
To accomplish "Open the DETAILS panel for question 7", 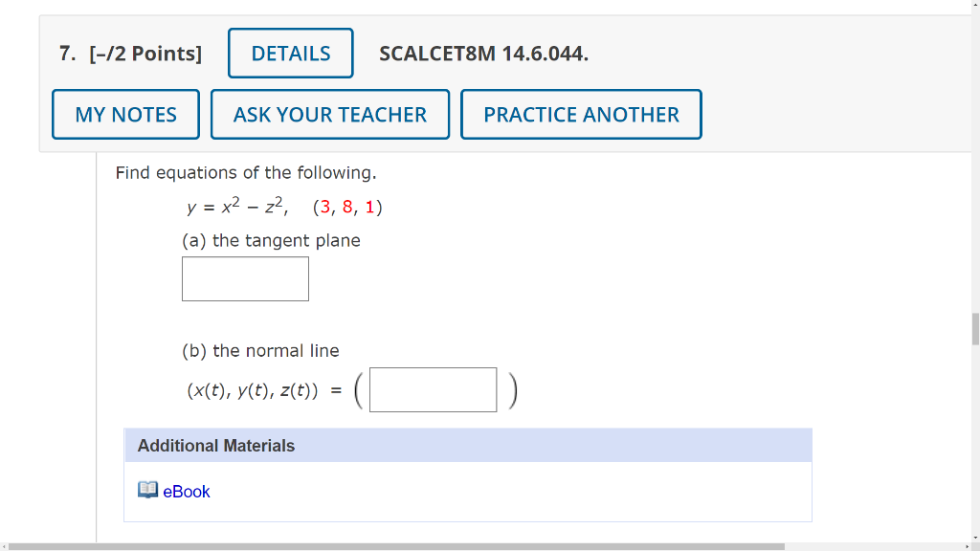I will point(290,53).
